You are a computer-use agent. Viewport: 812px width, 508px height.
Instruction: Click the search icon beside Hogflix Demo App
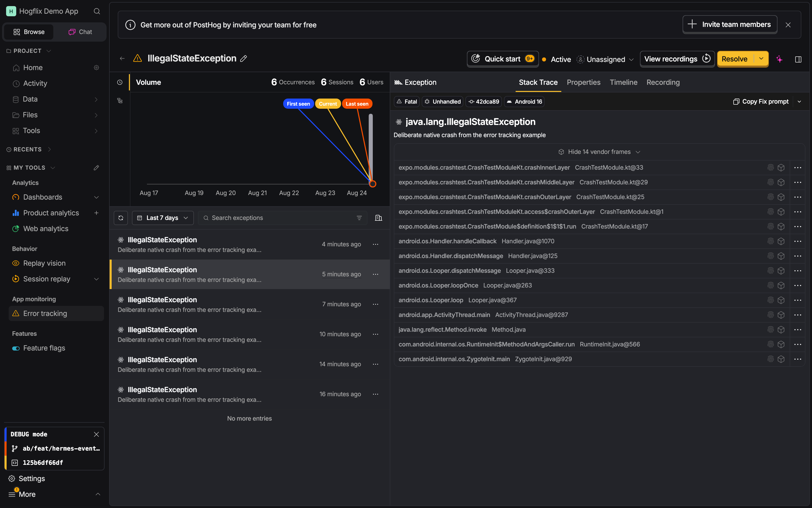(97, 11)
